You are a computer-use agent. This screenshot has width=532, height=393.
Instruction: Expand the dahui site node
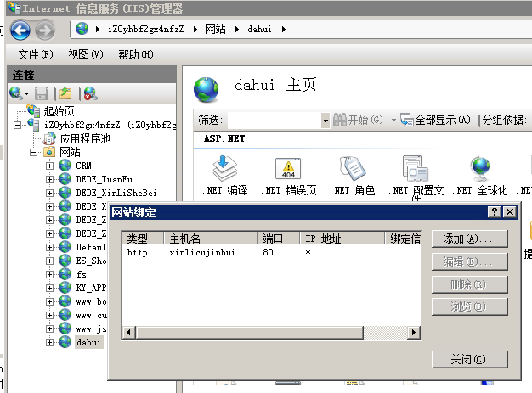click(49, 342)
